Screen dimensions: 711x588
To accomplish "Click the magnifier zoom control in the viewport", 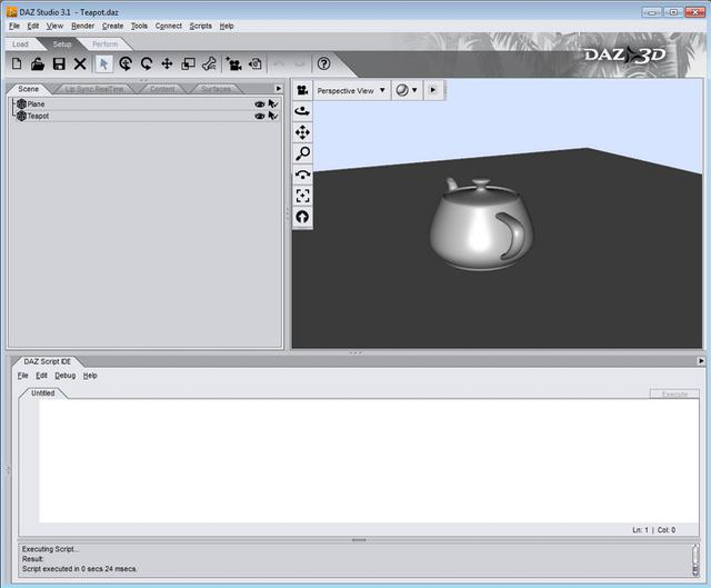I will (x=302, y=154).
